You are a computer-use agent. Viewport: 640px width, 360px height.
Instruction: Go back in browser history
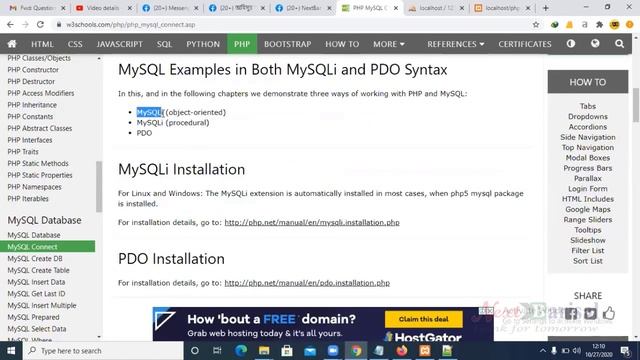(x=10, y=24)
